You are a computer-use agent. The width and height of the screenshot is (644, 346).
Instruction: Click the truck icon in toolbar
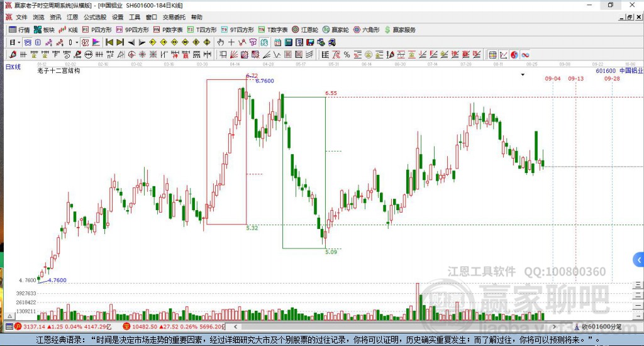(332, 42)
